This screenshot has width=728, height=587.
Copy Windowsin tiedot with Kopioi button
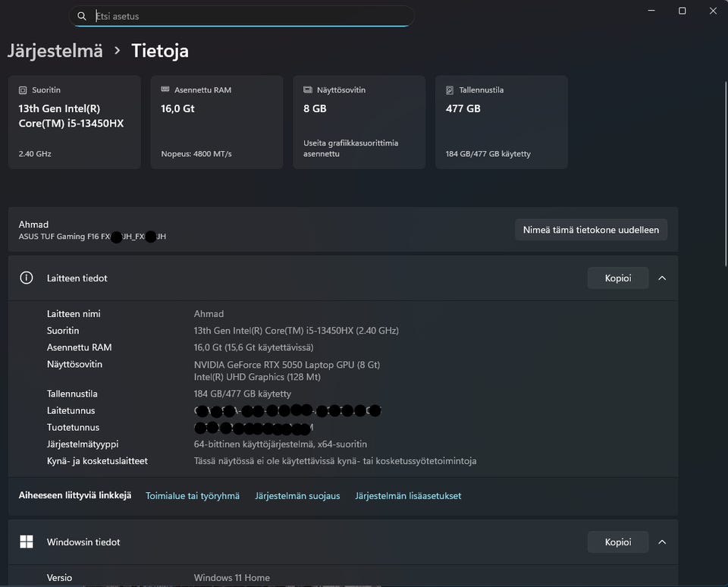[618, 542]
